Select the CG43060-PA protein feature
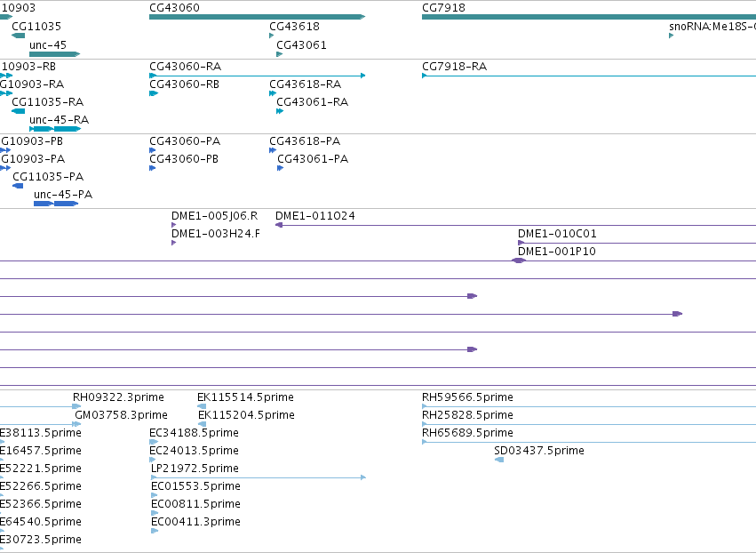 [x=153, y=150]
